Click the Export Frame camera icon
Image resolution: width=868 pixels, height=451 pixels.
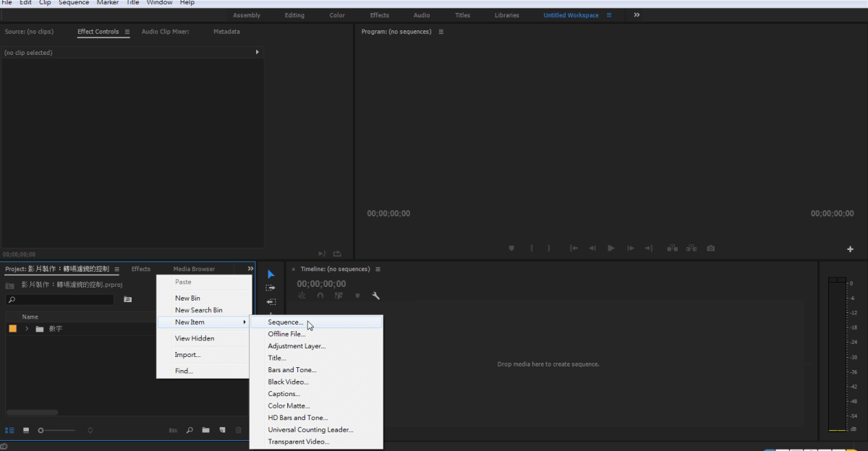(x=711, y=248)
